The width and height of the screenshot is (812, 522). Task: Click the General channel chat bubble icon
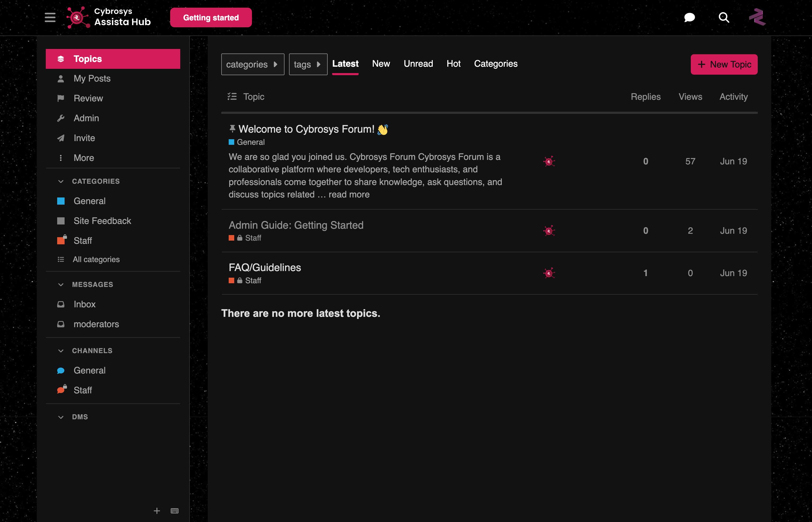(61, 371)
